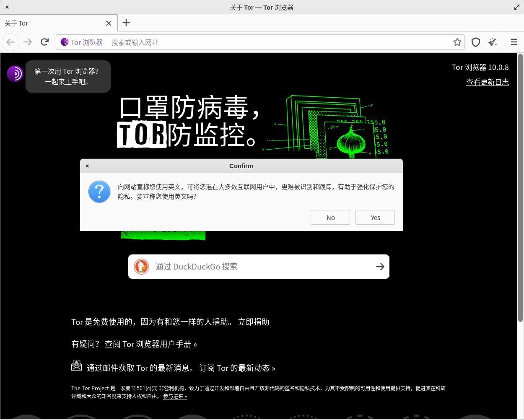Close the Confirm dialog with its X
The height and width of the screenshot is (420, 524).
pos(87,166)
